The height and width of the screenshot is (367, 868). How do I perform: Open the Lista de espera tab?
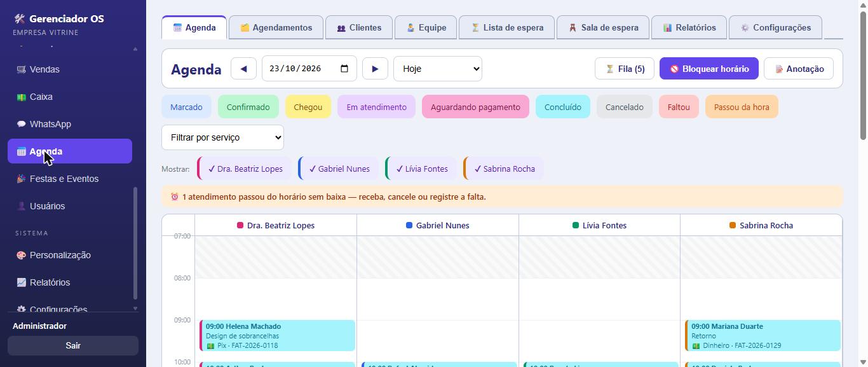point(506,27)
